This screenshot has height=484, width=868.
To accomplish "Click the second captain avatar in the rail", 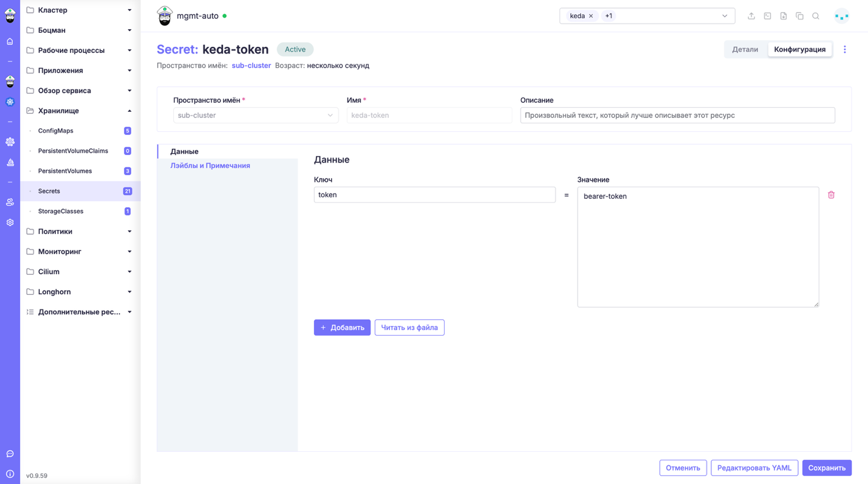I will tap(10, 81).
